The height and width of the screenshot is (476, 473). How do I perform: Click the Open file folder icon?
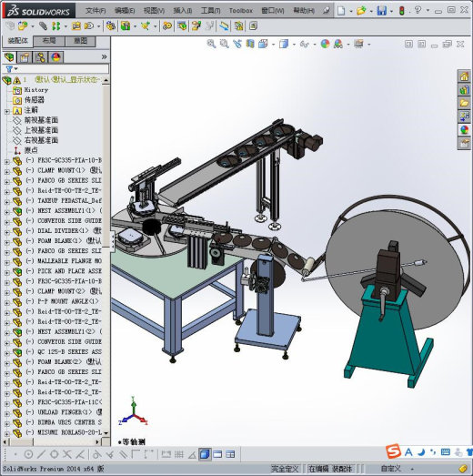361,11
